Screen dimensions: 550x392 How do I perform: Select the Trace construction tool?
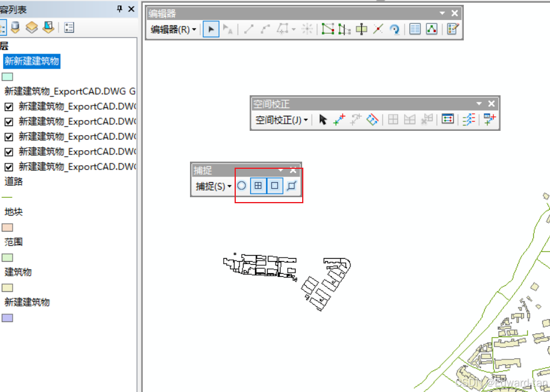click(x=283, y=29)
